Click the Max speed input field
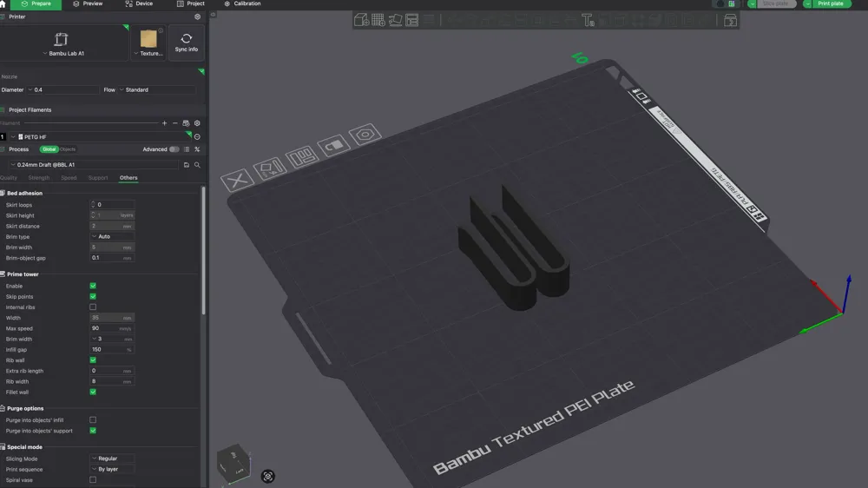Image resolution: width=868 pixels, height=488 pixels. pos(112,328)
